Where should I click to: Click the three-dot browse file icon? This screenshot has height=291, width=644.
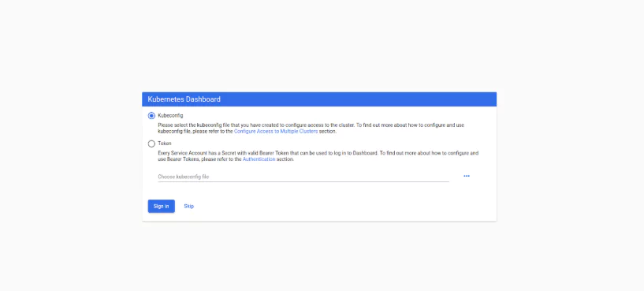click(x=467, y=176)
